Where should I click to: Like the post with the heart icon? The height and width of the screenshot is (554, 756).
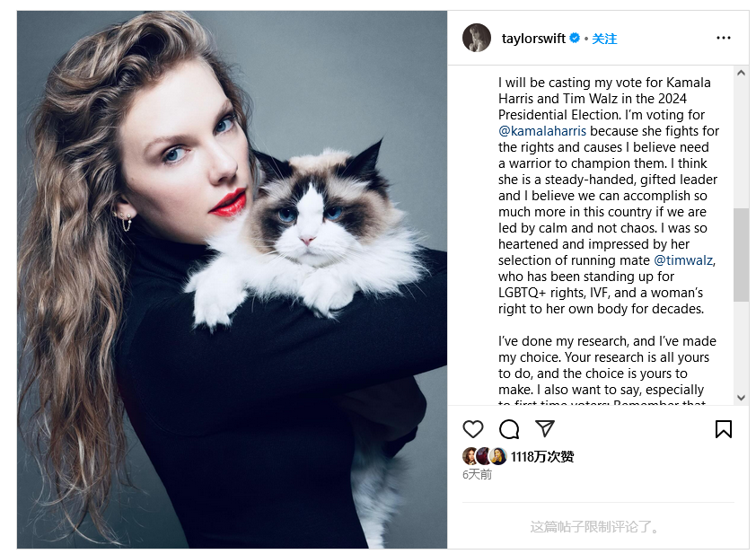(472, 428)
